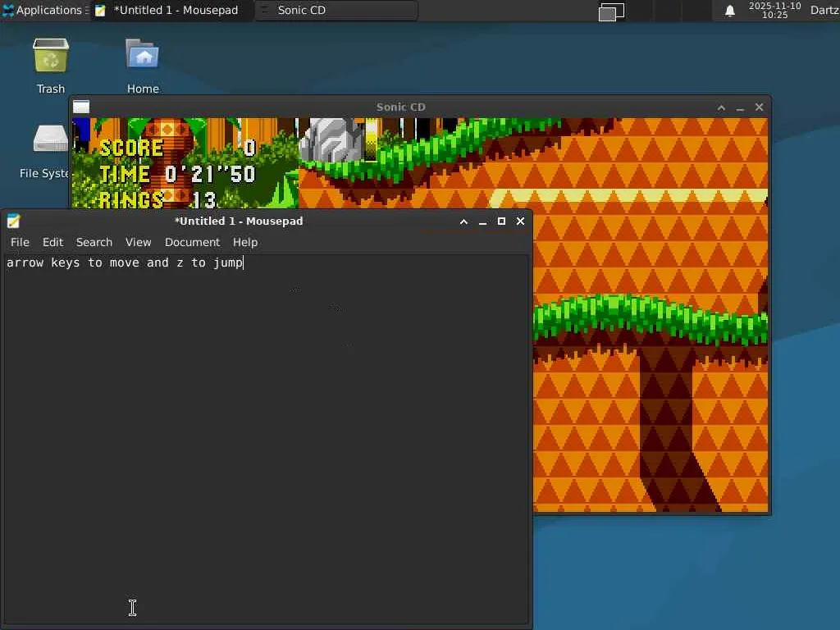
Task: Click the workspace switcher icon in panel
Action: click(611, 11)
